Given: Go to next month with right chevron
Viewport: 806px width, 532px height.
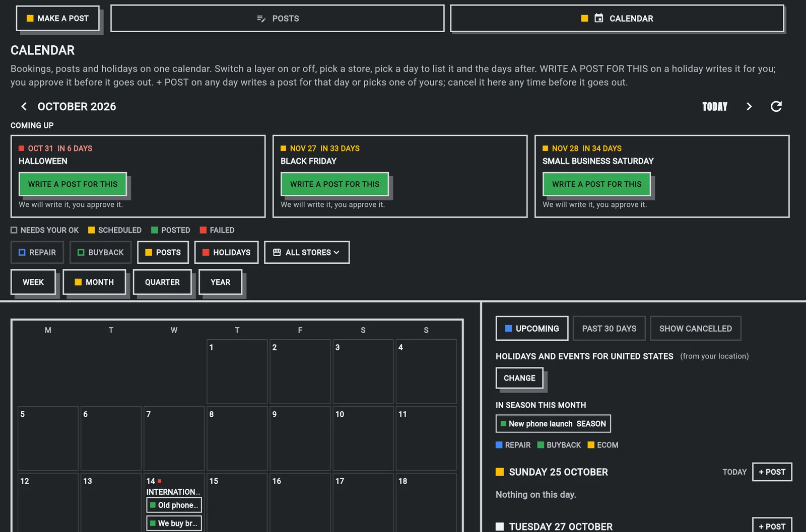Looking at the screenshot, I should click(749, 107).
